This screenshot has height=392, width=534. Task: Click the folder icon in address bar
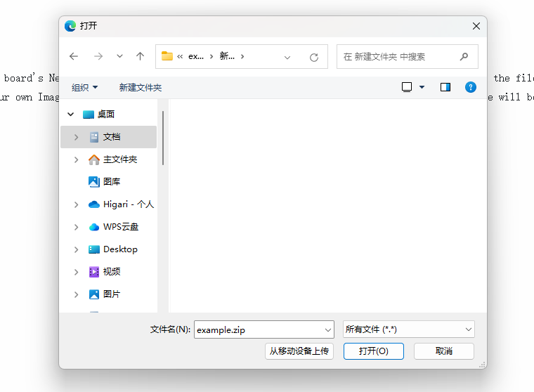click(x=167, y=56)
